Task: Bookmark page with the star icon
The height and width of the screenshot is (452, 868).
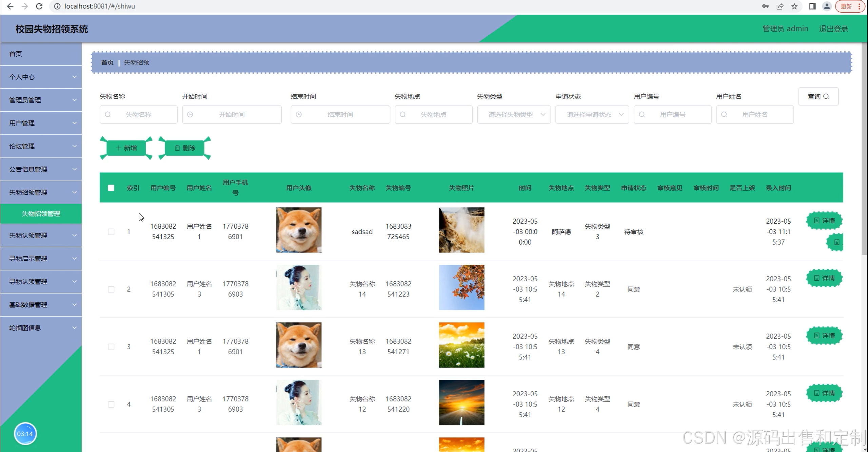Action: pos(794,6)
